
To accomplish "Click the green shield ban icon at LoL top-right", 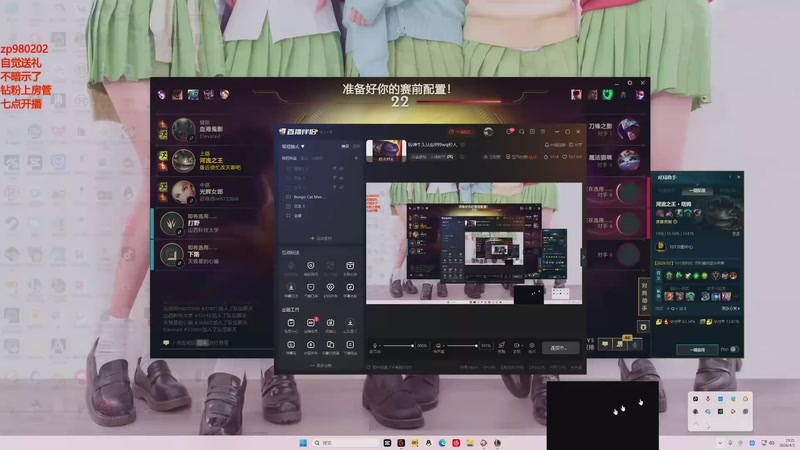I will (607, 94).
